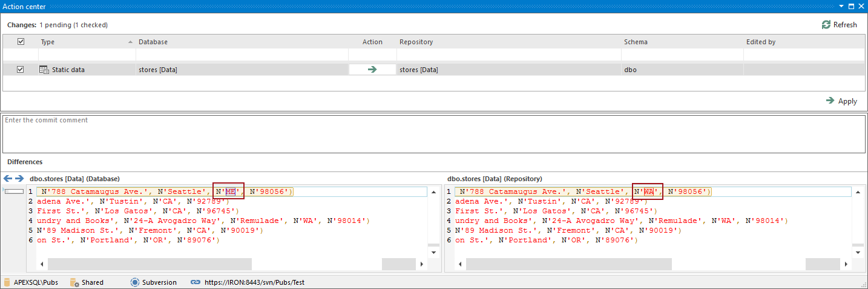Click the repository URL link icon
Image resolution: width=868 pixels, height=289 pixels.
point(196,282)
